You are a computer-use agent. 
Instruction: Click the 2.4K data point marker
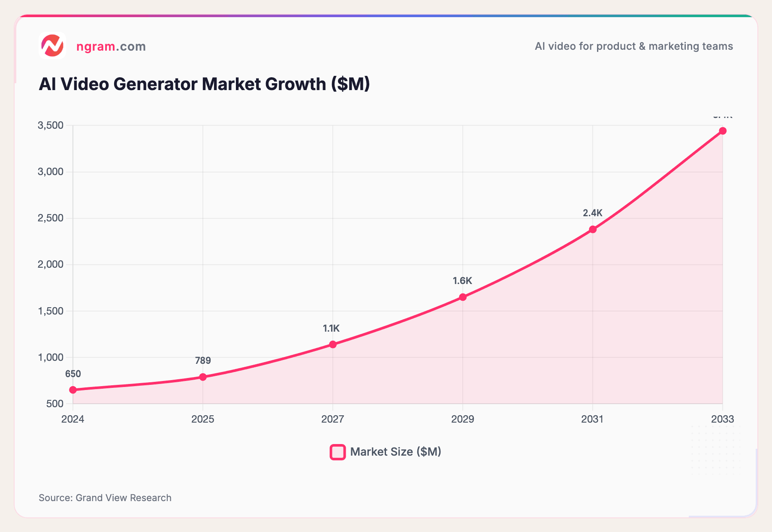(593, 230)
